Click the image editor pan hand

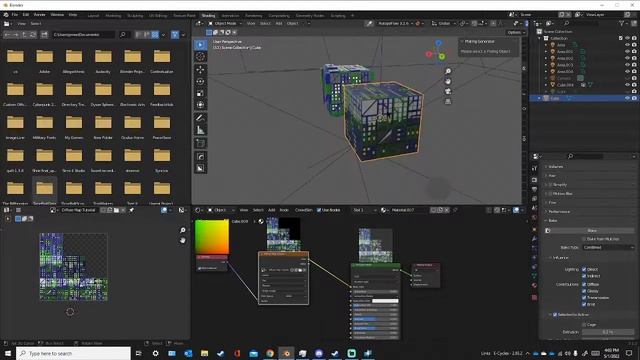(x=182, y=240)
